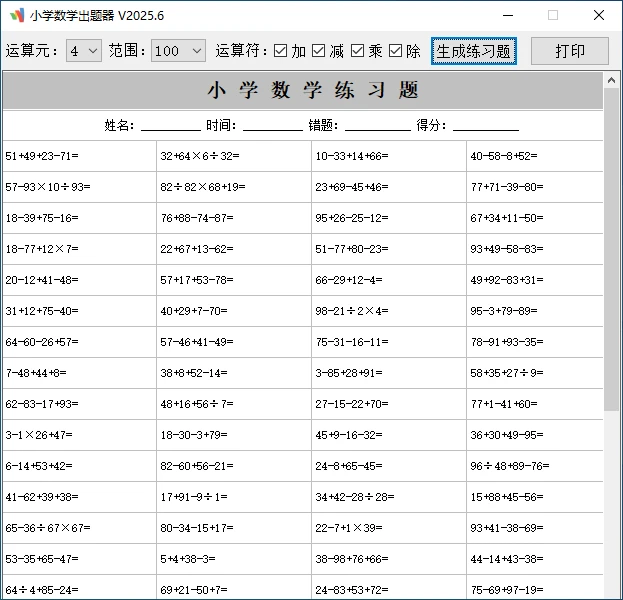
Task: Disable the 乘 (multiplication) checkbox
Action: point(358,51)
